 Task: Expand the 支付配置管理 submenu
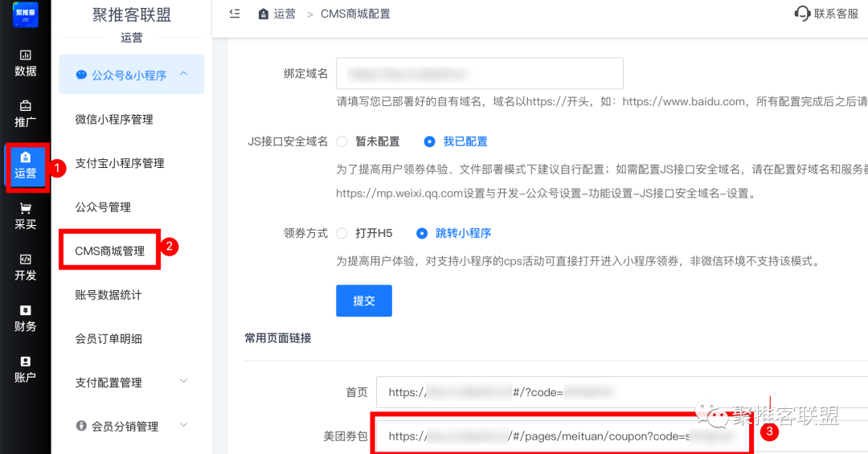(x=184, y=382)
